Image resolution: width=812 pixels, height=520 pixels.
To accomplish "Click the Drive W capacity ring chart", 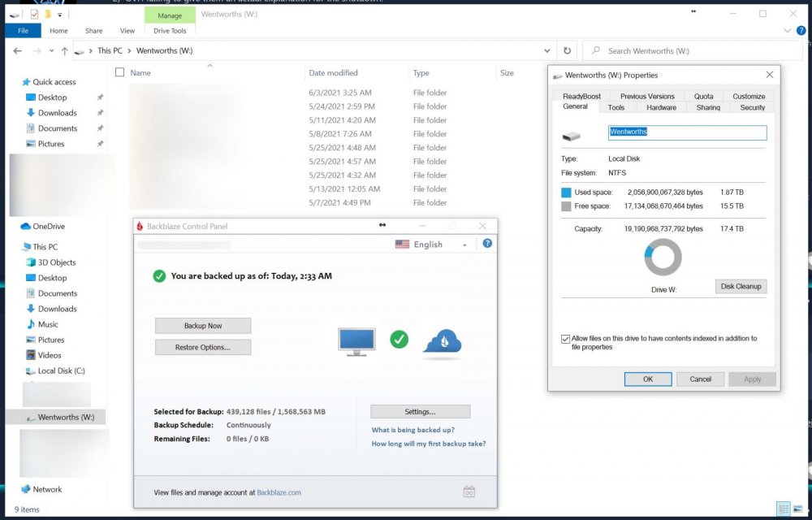I will pos(663,256).
